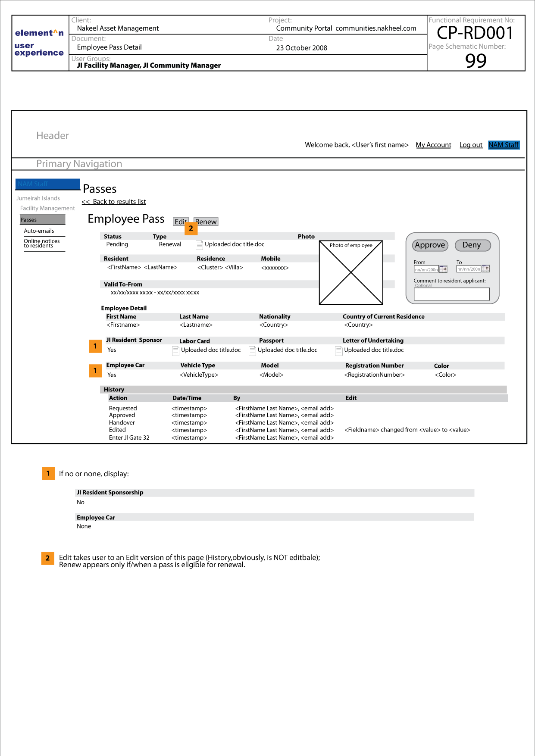
Task: Click the comment to resident applicant box
Action: pyautogui.click(x=452, y=294)
